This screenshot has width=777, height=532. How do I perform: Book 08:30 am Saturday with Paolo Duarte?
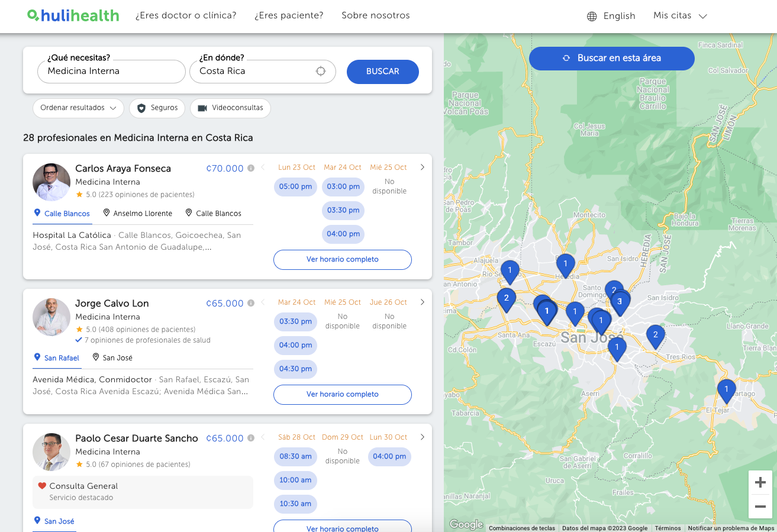[x=295, y=456]
